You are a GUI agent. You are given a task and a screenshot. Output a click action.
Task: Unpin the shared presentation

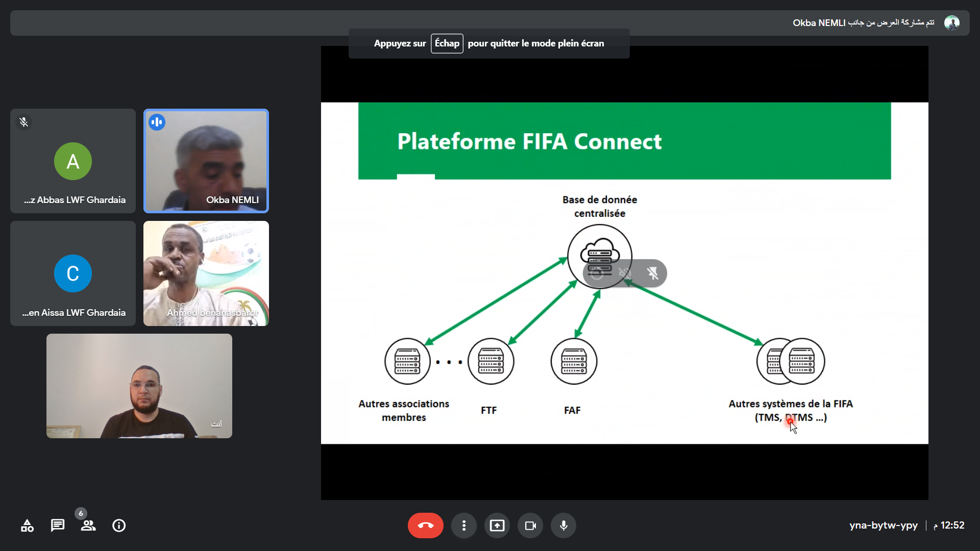pos(653,273)
